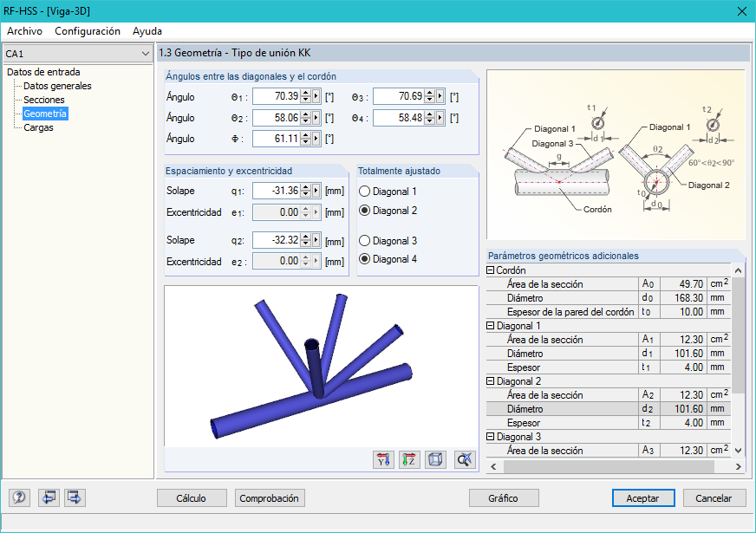Screen dimensions: 756x533
Task: Switch to isometric view cube icon
Action: point(435,459)
